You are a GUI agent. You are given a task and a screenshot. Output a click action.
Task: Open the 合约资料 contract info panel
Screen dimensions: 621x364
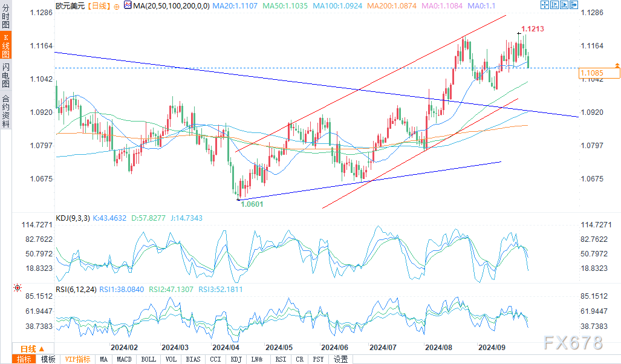tap(5, 111)
